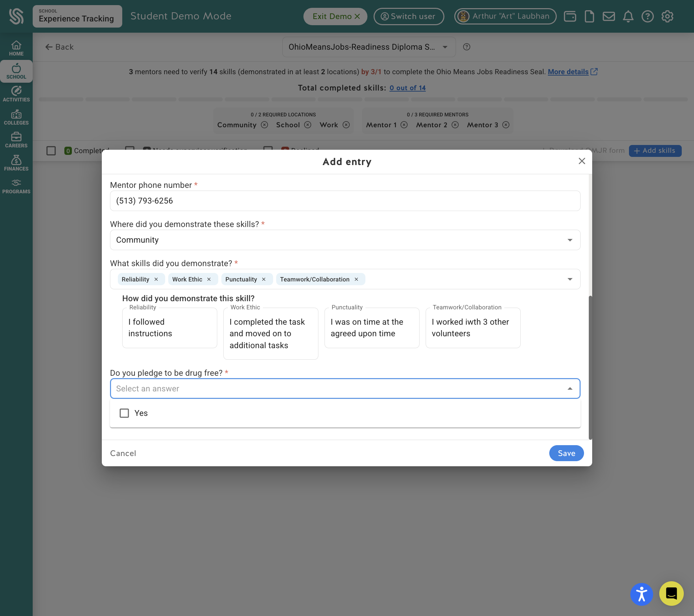Click the SchooLinks logo icon
This screenshot has width=694, height=616.
[x=16, y=16]
